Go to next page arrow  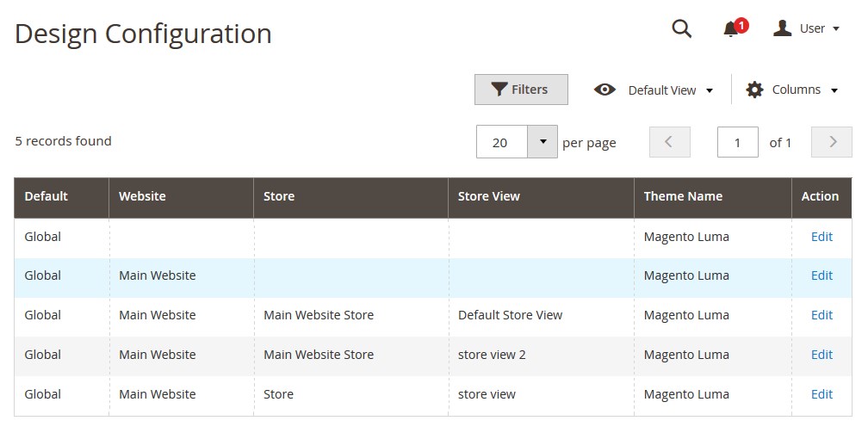coord(832,142)
